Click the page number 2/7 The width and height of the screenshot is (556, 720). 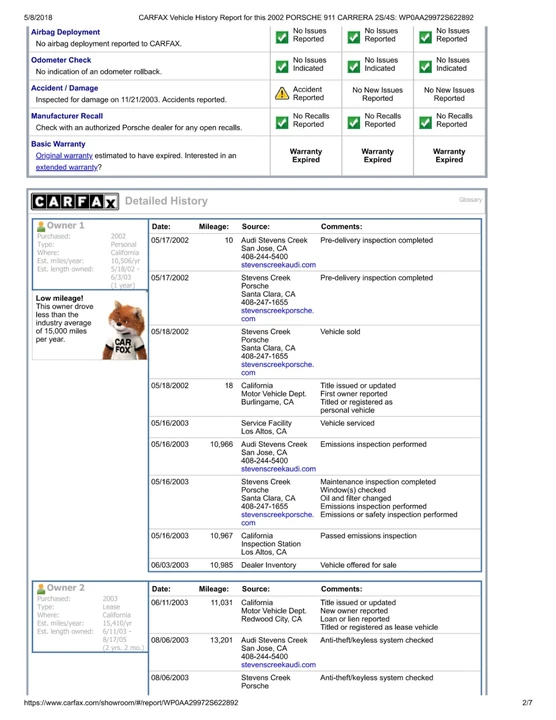[x=527, y=703]
